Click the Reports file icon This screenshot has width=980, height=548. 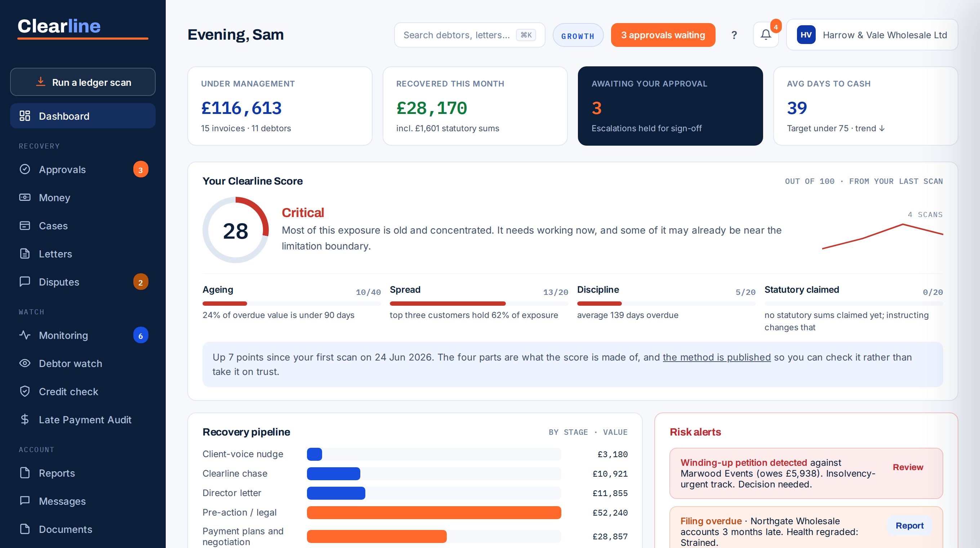point(25,473)
